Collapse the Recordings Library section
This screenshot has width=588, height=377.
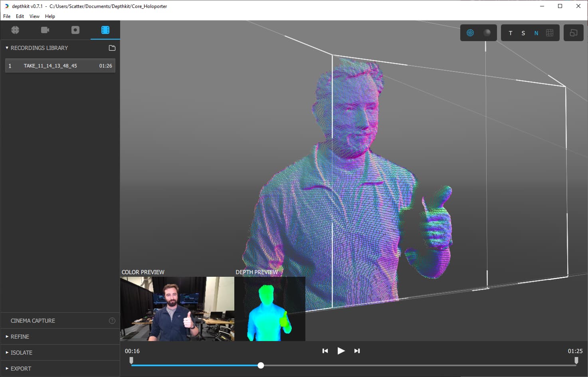click(7, 48)
